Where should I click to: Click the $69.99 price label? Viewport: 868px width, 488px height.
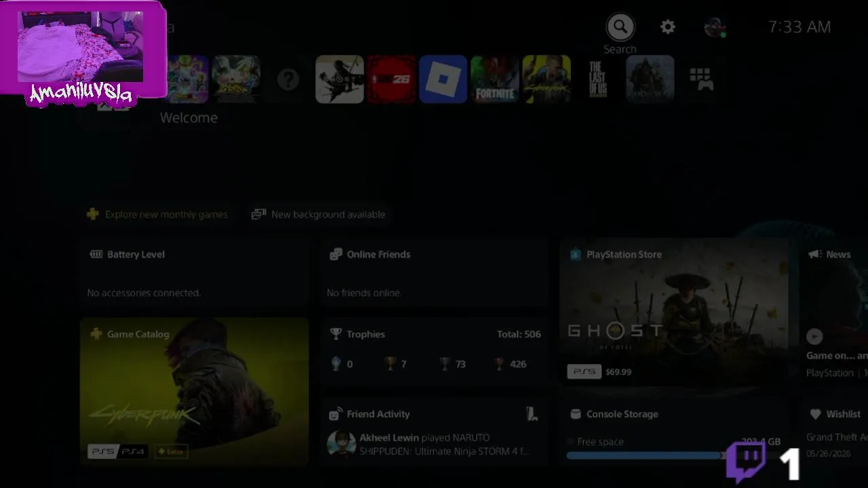pyautogui.click(x=618, y=372)
